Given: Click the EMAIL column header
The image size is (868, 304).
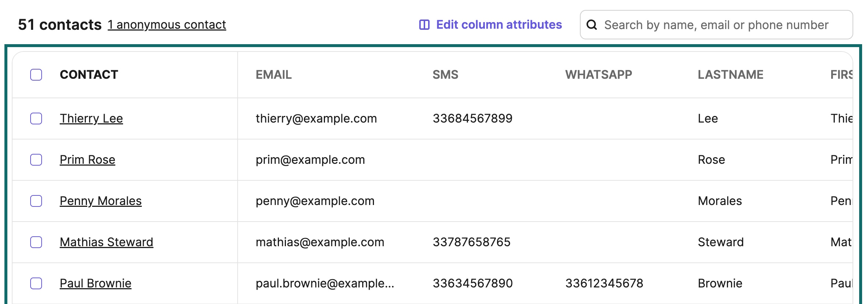Looking at the screenshot, I should 273,75.
